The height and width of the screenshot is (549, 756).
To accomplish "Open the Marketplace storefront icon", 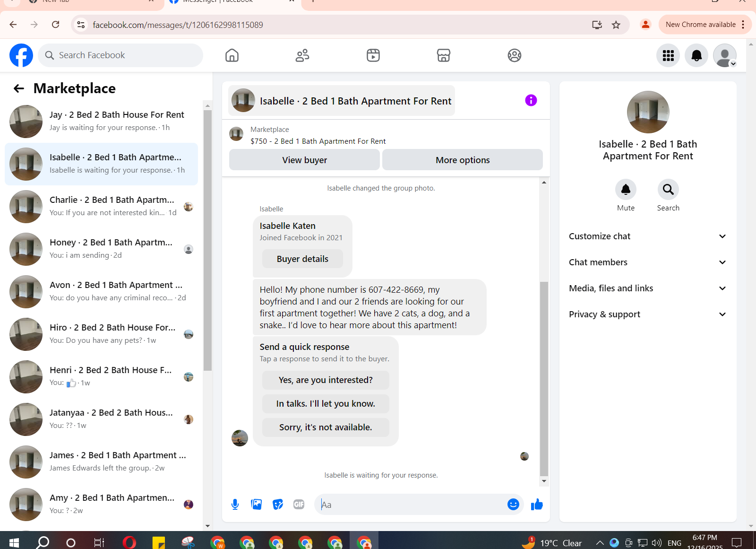I will pyautogui.click(x=444, y=55).
